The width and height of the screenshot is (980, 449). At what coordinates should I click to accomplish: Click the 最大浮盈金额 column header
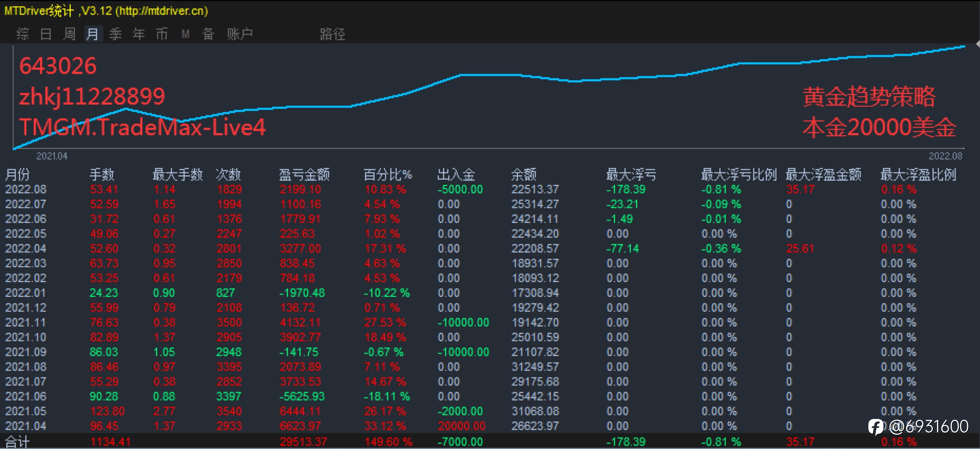[824, 174]
